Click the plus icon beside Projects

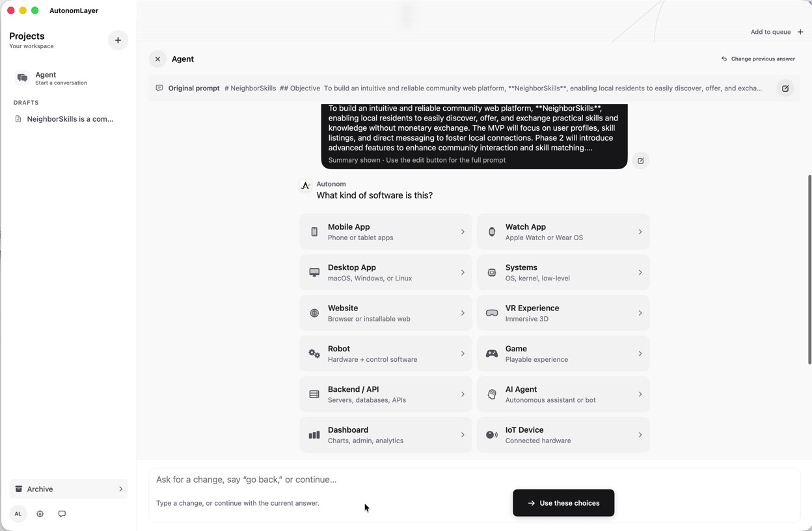click(118, 40)
